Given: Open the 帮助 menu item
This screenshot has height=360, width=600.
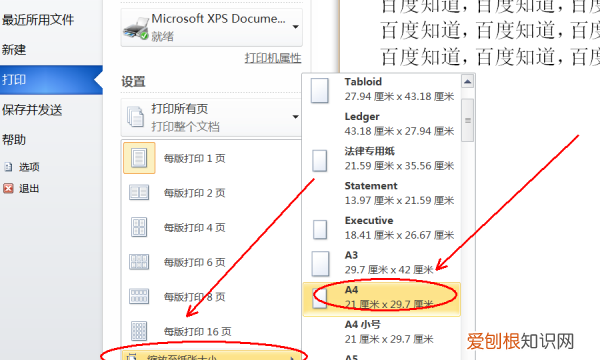Looking at the screenshot, I should tap(14, 140).
